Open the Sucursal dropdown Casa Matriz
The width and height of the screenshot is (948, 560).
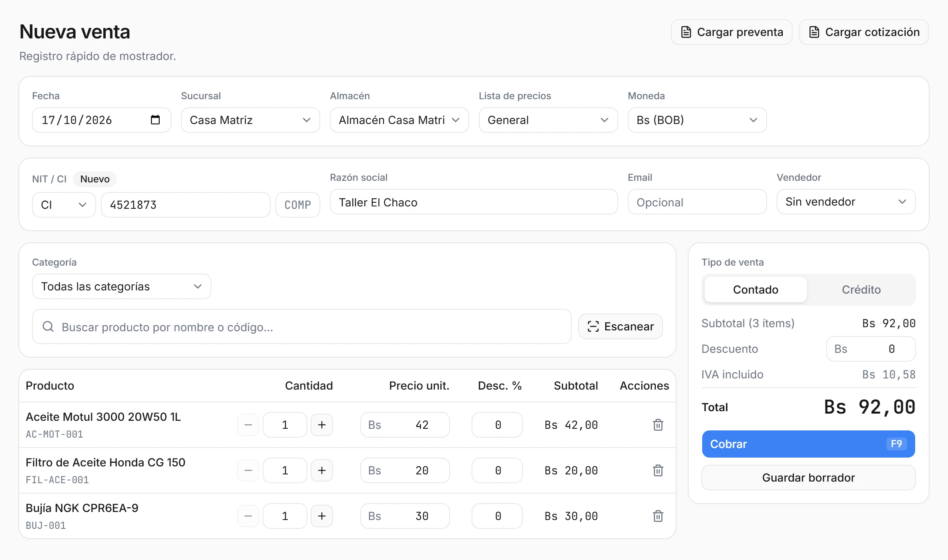click(x=250, y=120)
